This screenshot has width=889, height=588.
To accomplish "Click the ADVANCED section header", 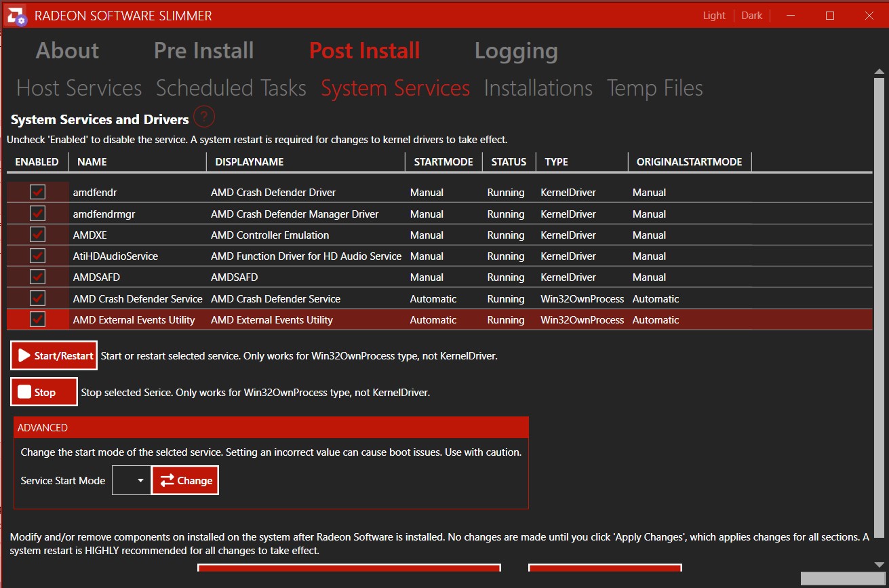I will [x=271, y=427].
